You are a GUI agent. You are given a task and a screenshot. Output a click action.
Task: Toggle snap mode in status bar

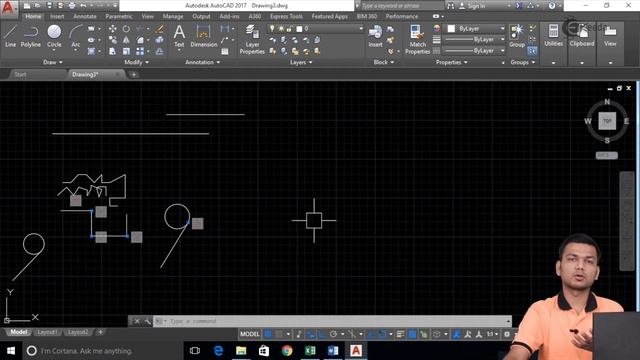pos(279,334)
